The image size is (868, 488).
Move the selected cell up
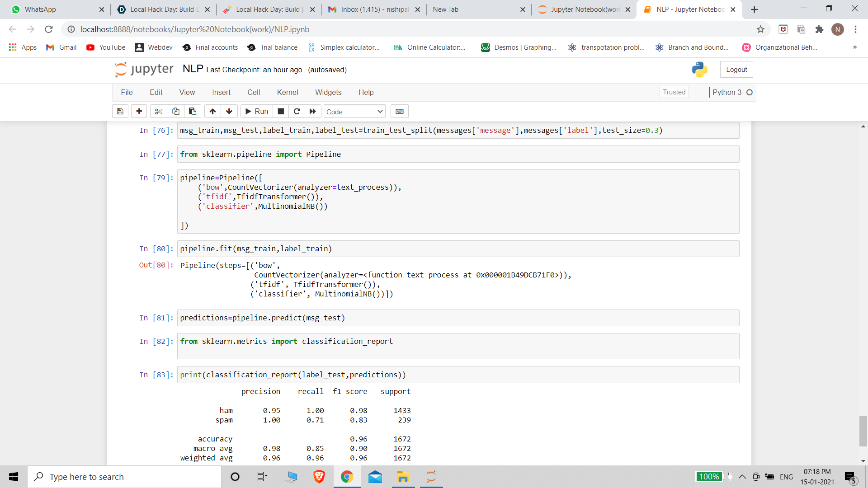click(x=212, y=111)
